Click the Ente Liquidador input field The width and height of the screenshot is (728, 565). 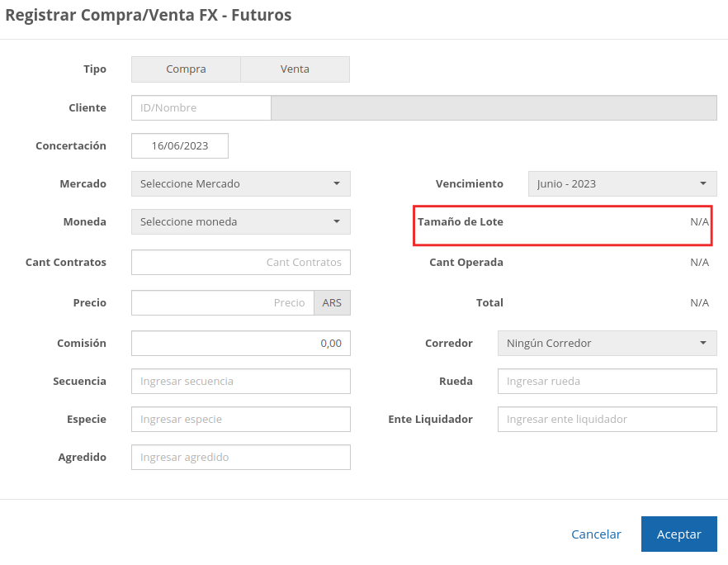tap(607, 420)
